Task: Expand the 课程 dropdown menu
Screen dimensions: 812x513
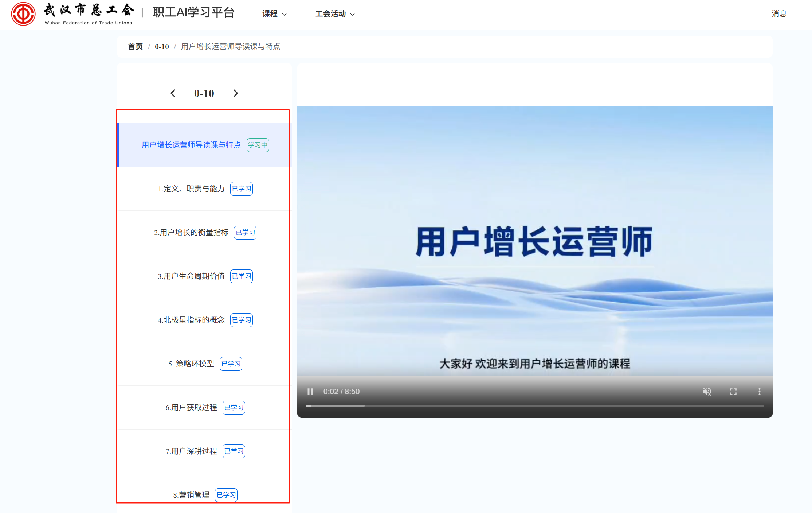Action: tap(275, 14)
